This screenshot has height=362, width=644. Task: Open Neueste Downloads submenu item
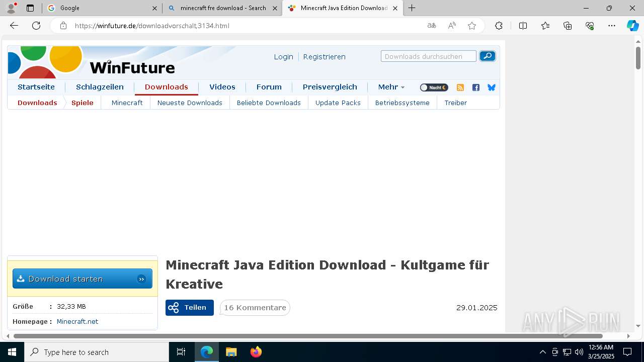coord(190,103)
